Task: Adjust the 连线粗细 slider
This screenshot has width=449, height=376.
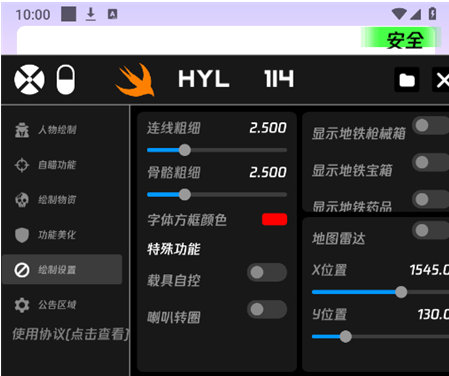Action: pyautogui.click(x=217, y=150)
